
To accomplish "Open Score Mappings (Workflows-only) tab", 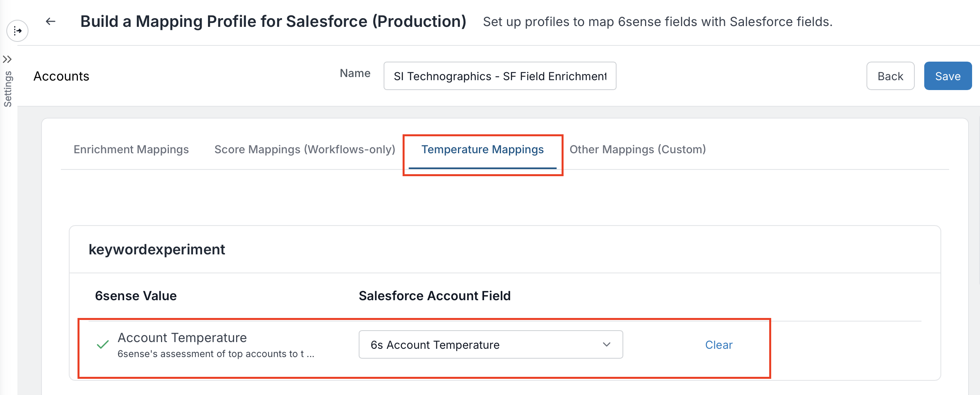I will 305,149.
